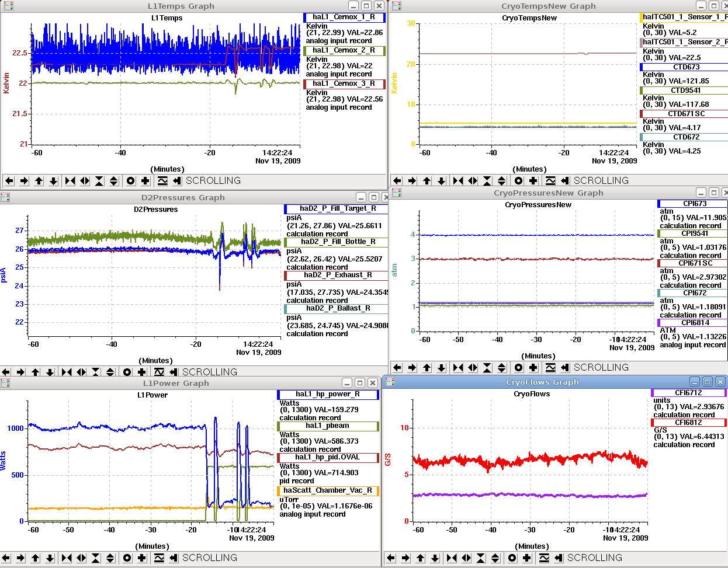728x568 pixels.
Task: Pan right in the CryoFlows Graph toolbar
Action: coord(405,558)
